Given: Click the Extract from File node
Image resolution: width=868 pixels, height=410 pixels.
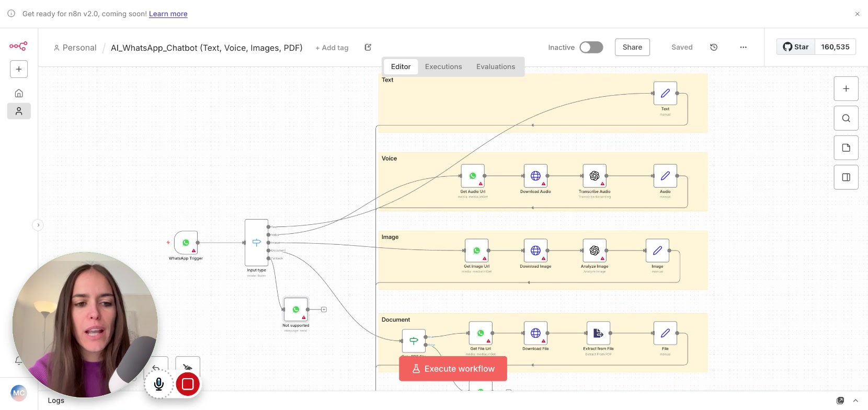Looking at the screenshot, I should (x=598, y=333).
